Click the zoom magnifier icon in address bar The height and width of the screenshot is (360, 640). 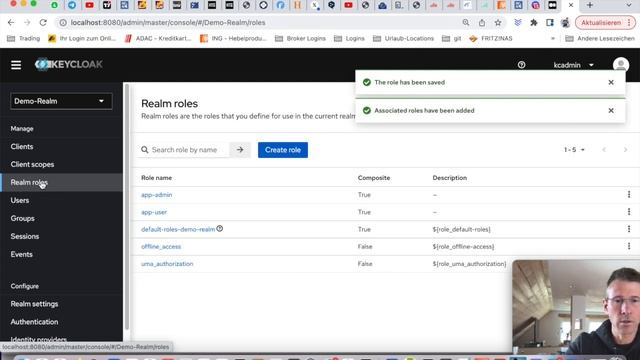[466, 23]
